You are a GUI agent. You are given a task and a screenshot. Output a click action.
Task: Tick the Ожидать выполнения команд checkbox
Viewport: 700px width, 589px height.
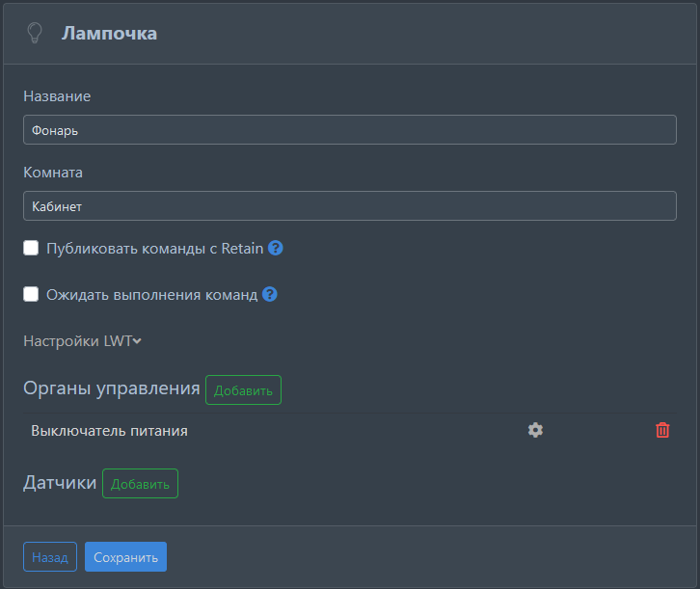coord(31,294)
